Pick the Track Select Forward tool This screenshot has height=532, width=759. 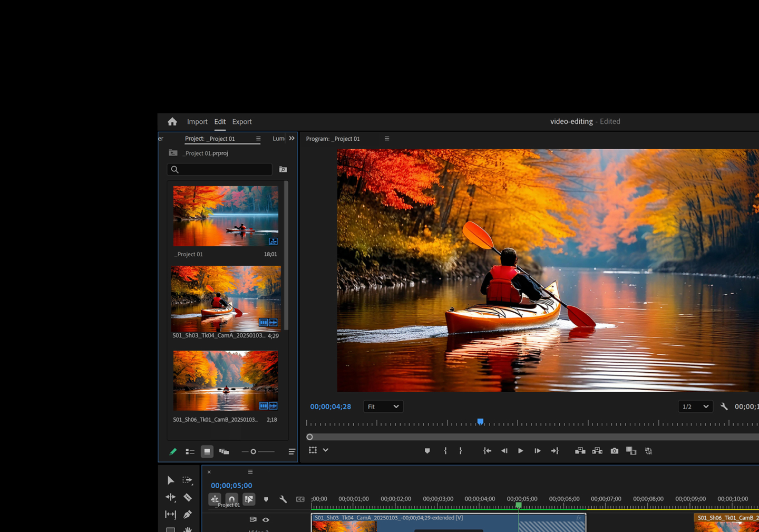pos(187,480)
